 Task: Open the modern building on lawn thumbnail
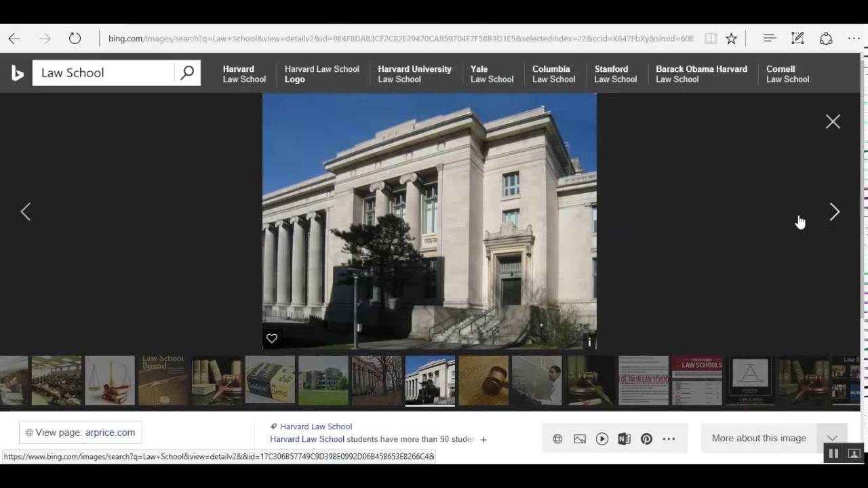tap(323, 380)
